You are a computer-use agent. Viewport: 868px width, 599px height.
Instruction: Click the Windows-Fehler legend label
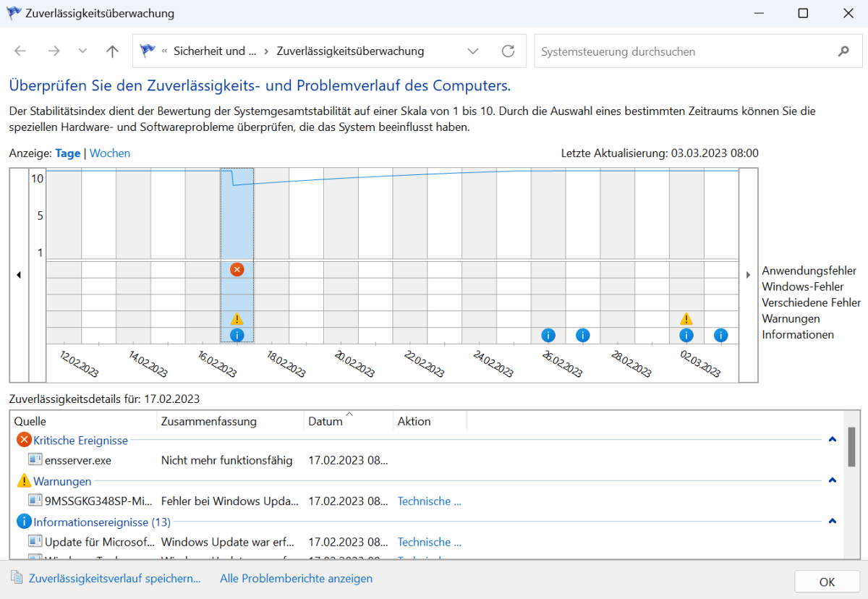tap(803, 286)
